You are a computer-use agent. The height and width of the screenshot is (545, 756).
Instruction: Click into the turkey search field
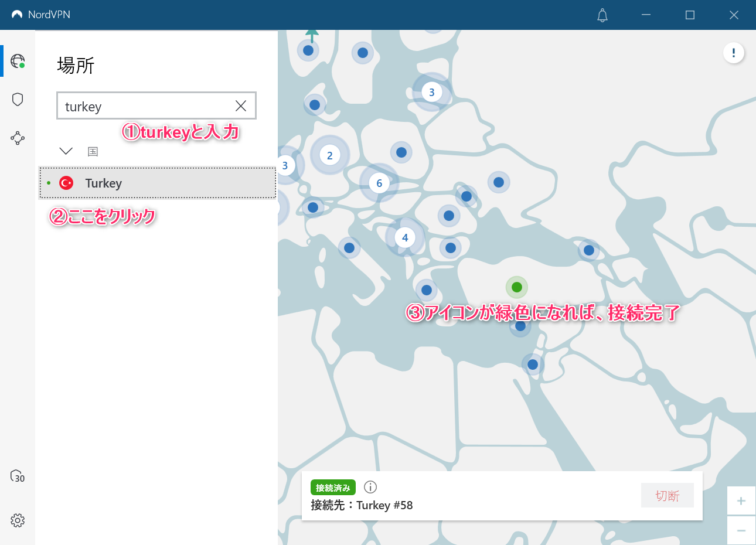[156, 105]
